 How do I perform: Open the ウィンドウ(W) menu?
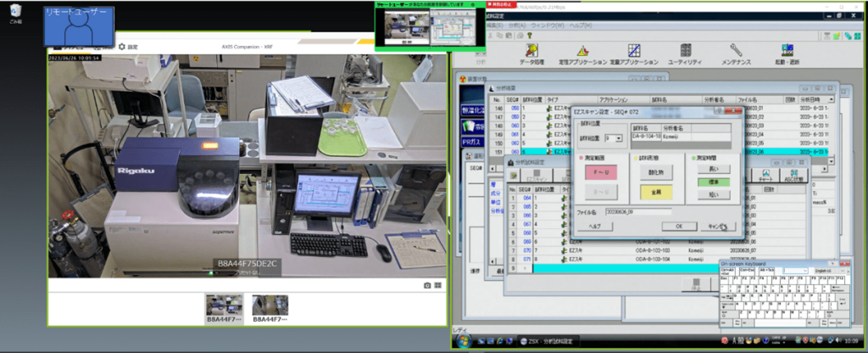(548, 25)
